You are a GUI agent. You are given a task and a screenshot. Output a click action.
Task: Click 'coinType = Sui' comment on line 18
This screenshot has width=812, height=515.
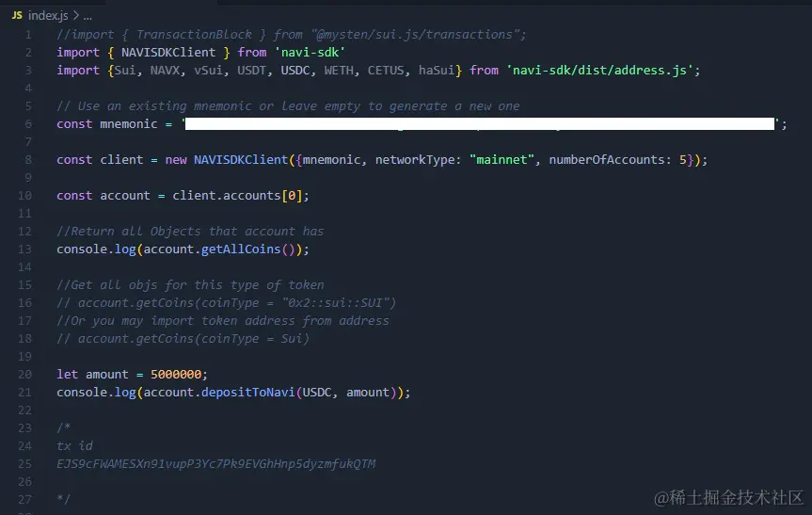(x=251, y=338)
